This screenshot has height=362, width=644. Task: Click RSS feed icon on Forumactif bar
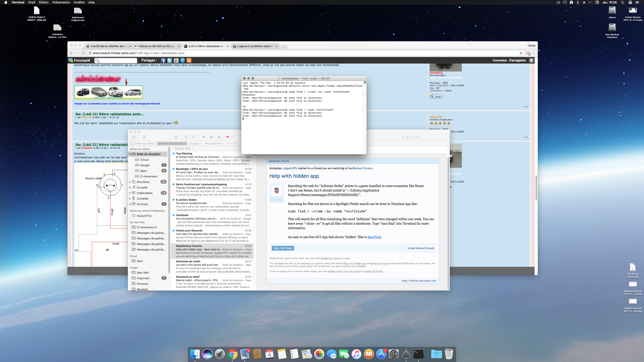pyautogui.click(x=189, y=61)
